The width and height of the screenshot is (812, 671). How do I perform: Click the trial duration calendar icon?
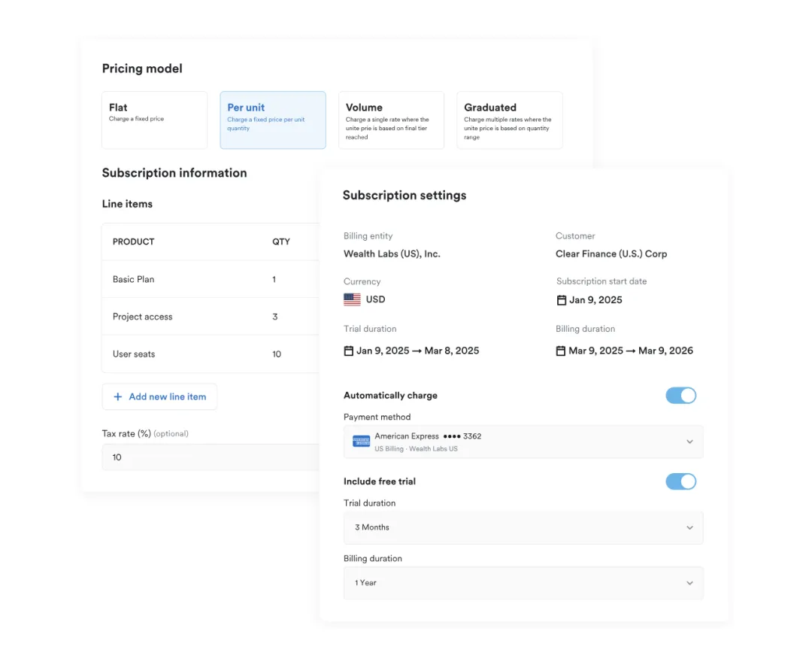coord(348,351)
